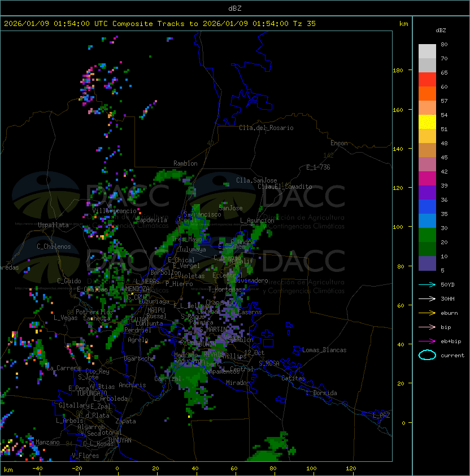Click the La_Carrera label
Image resolution: width=470 pixels, height=476 pixels.
[x=63, y=368]
